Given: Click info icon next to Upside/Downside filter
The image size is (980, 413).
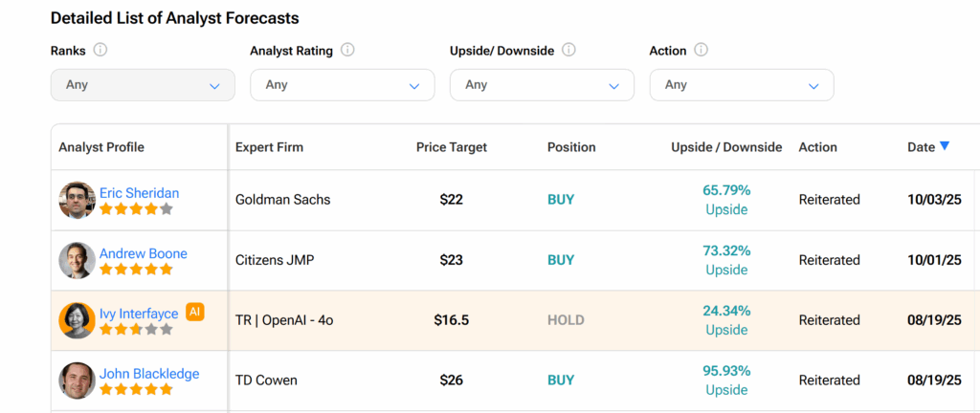Looking at the screenshot, I should point(568,51).
